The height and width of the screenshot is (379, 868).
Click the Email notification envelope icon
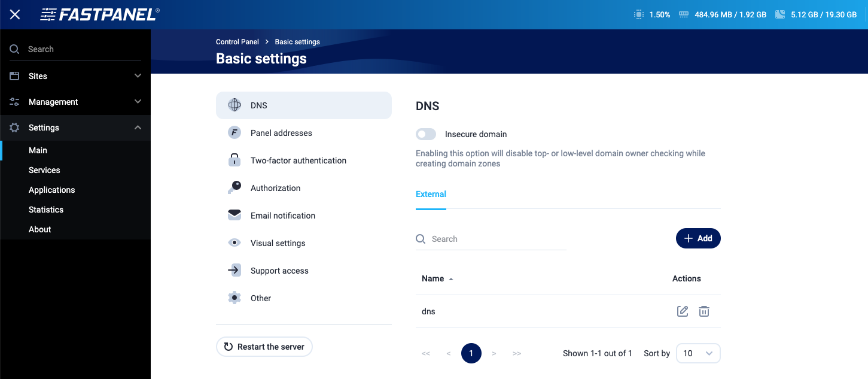tap(234, 216)
